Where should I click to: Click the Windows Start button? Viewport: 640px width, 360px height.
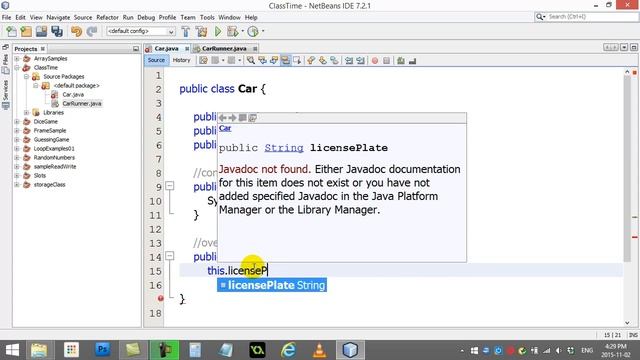pos(12,350)
